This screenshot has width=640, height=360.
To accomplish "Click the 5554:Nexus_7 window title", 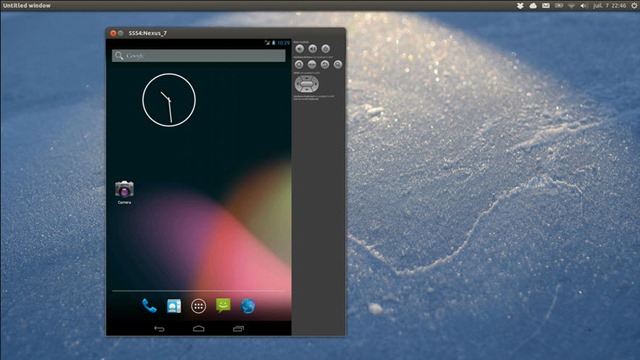I will click(x=148, y=33).
